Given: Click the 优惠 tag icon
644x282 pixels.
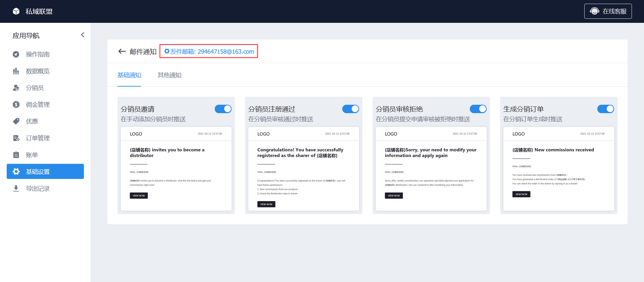Looking at the screenshot, I should pyautogui.click(x=16, y=121).
